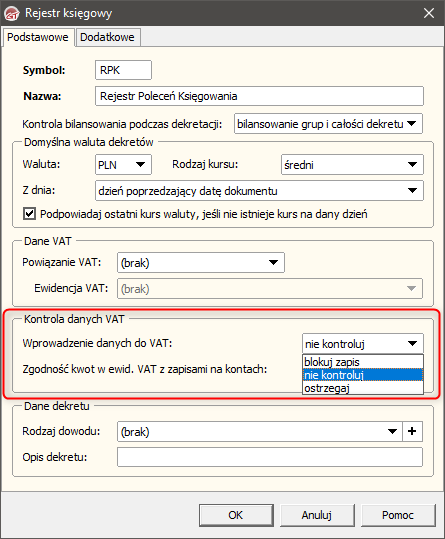Image resolution: width=445 pixels, height=539 pixels.
Task: Click the application logo in the title bar
Action: click(x=12, y=13)
